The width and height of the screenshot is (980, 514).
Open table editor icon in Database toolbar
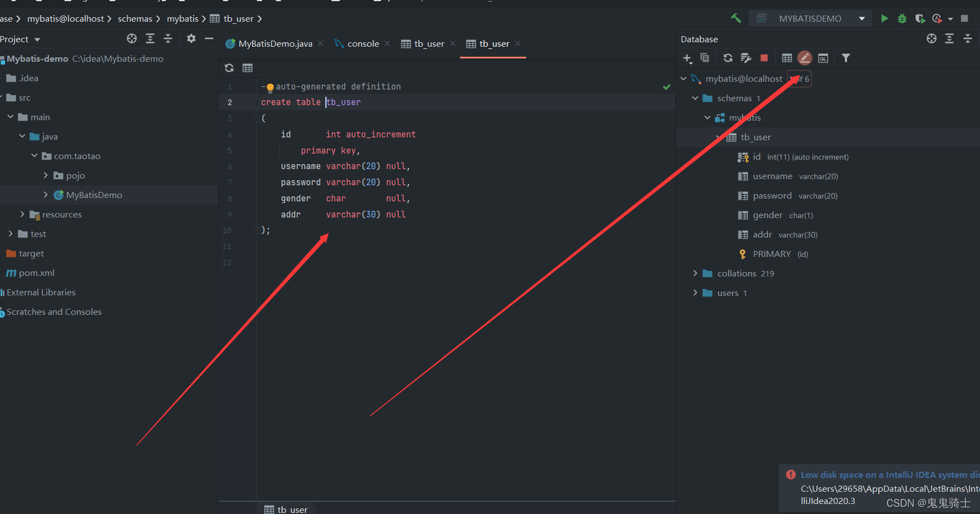pyautogui.click(x=786, y=58)
